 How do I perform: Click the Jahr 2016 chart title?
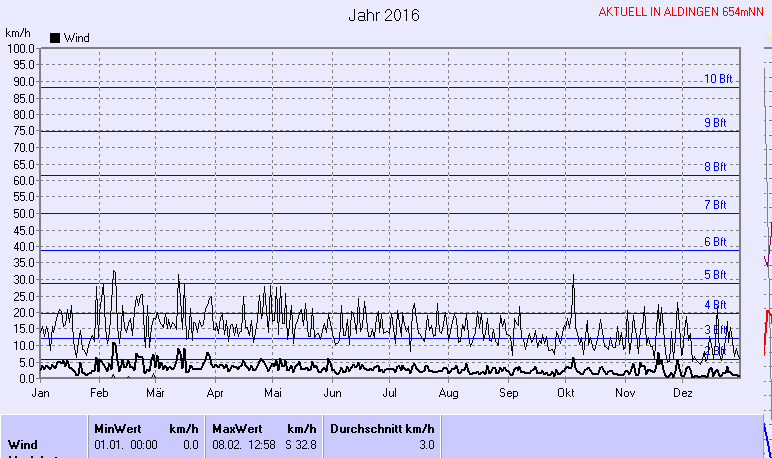(384, 15)
